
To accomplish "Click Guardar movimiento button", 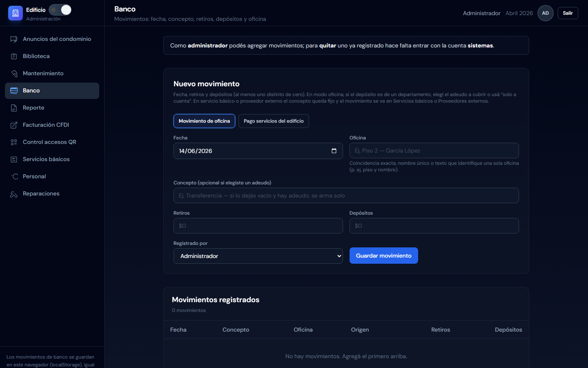I will coord(384,256).
